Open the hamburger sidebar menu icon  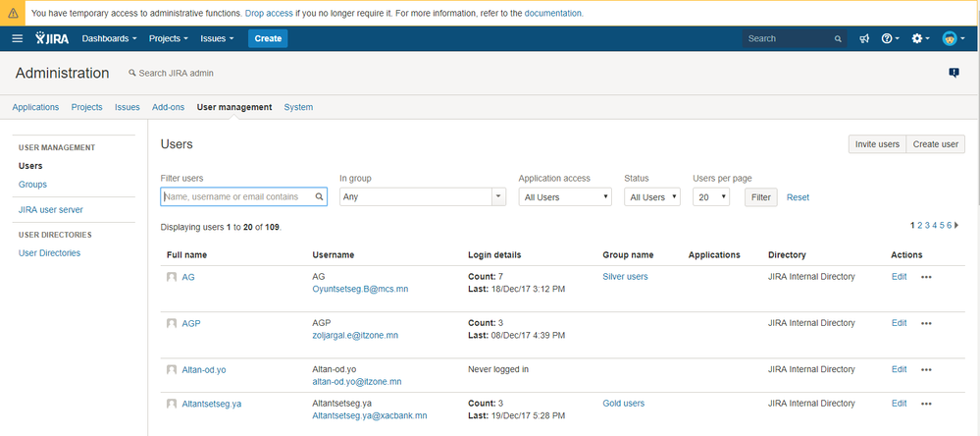click(x=18, y=38)
